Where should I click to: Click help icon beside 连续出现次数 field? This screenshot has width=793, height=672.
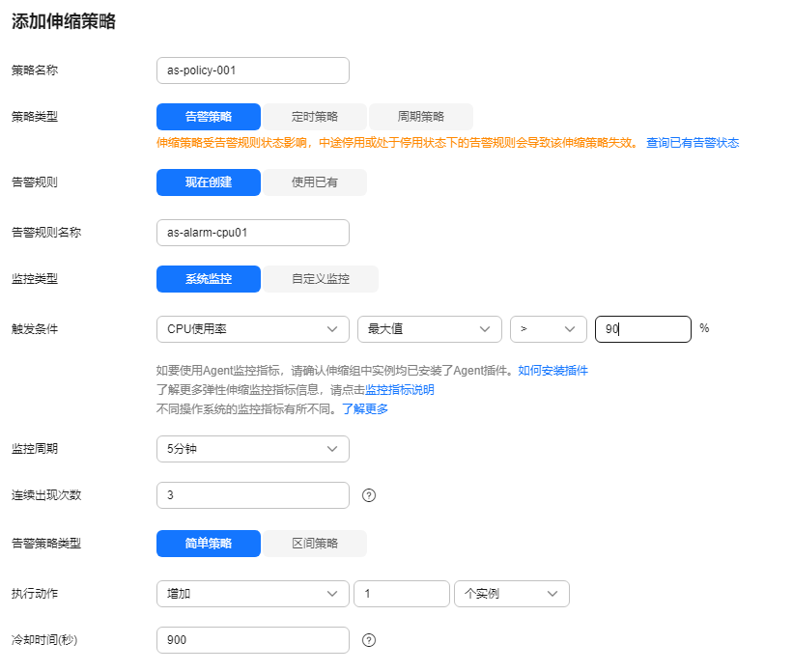point(369,495)
